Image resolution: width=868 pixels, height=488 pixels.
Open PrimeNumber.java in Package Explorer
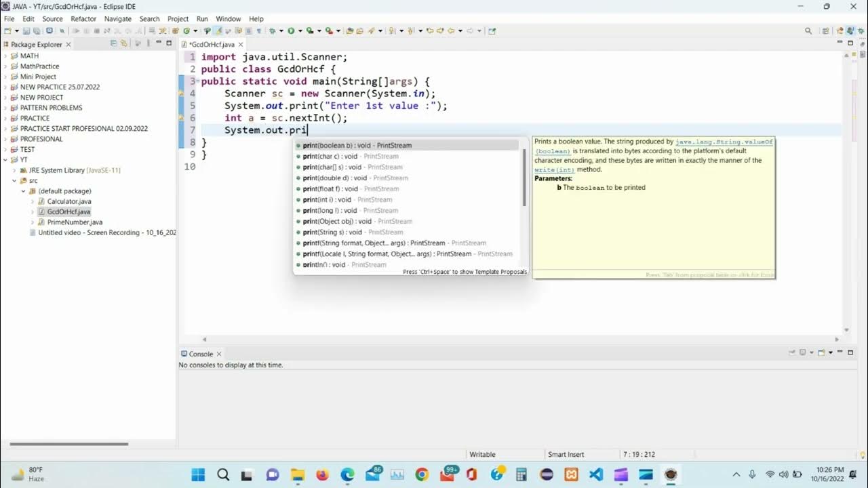click(x=75, y=222)
